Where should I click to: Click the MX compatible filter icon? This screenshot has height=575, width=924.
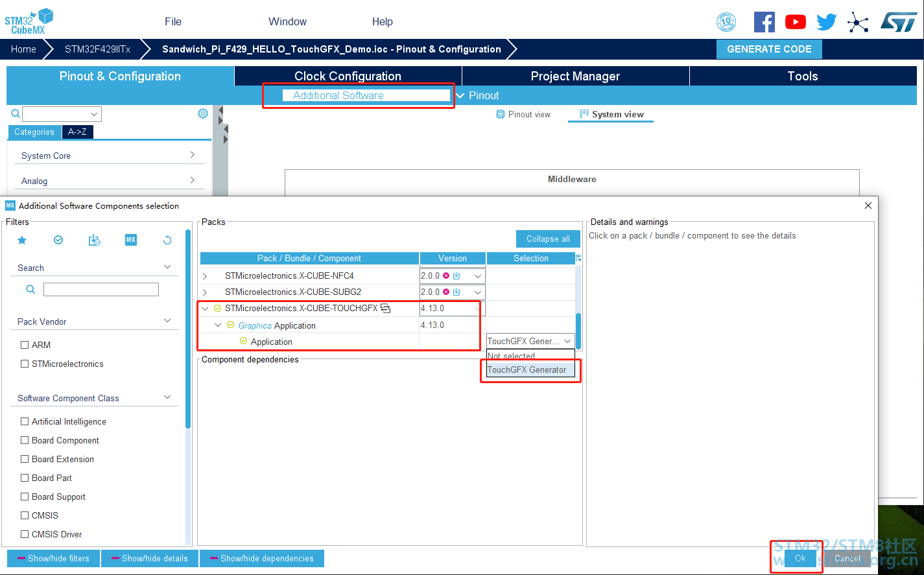(x=131, y=241)
